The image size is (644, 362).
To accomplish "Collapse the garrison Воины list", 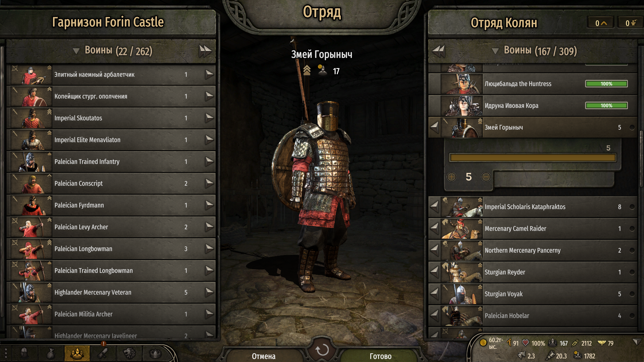I will click(76, 51).
